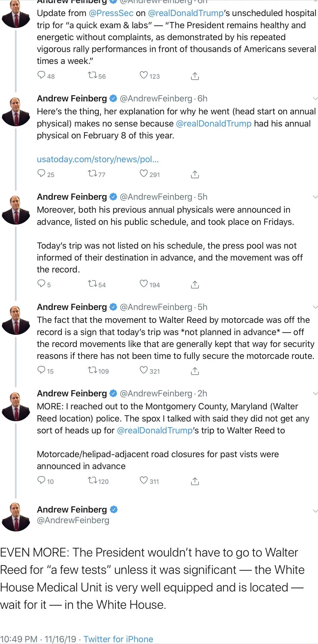318x644 pixels.
Task: Like the tweet with 291 likes
Action: (143, 174)
